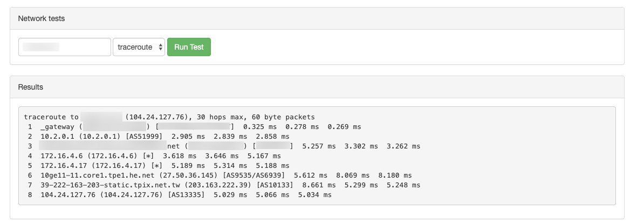The width and height of the screenshot is (644, 223).
Task: Focus the target host input field
Action: (x=65, y=47)
